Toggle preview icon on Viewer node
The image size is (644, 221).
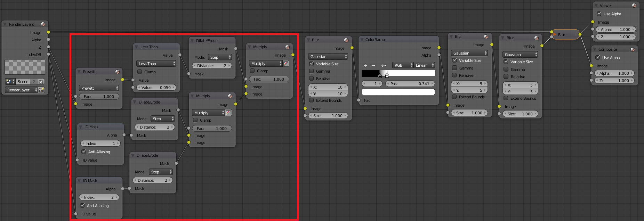[x=634, y=5]
